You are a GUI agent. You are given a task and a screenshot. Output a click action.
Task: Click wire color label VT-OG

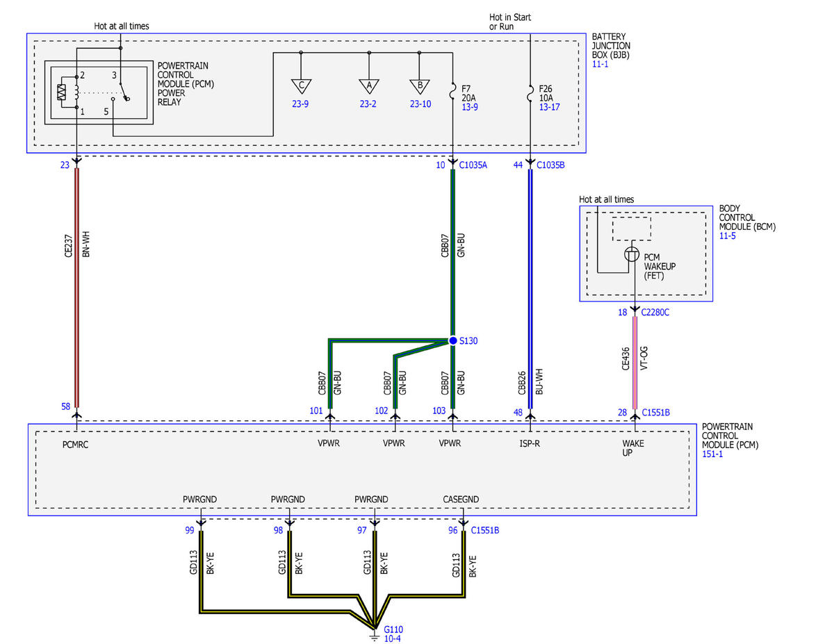coord(644,359)
